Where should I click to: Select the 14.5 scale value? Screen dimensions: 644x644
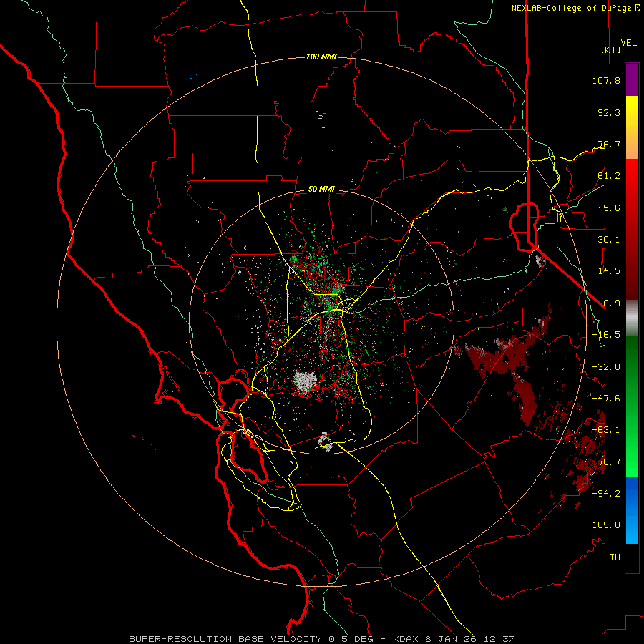[609, 271]
